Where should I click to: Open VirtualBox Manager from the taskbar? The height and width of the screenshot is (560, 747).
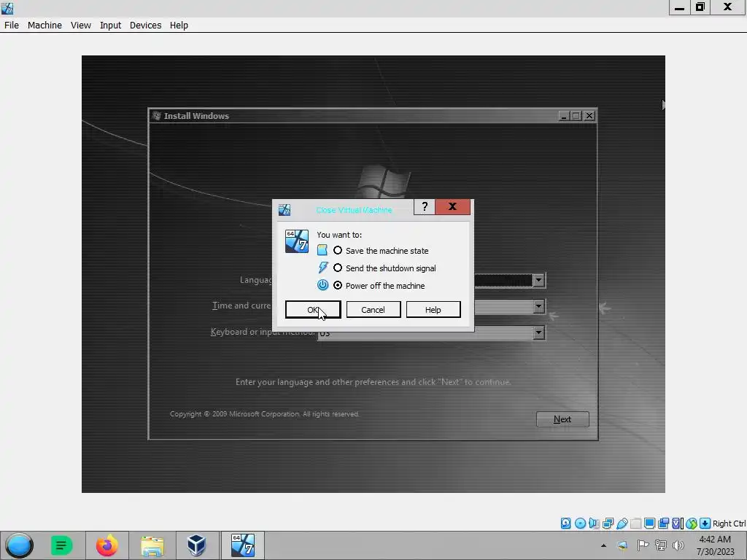click(196, 545)
